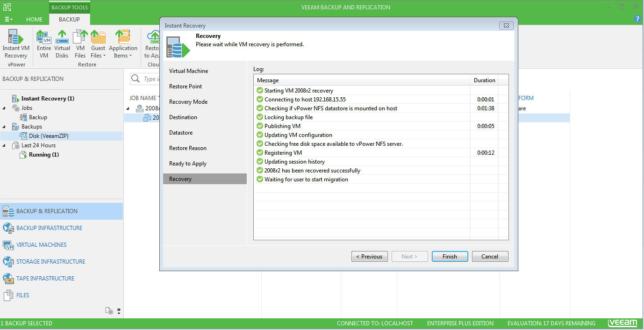Viewport: 644px width, 330px height.
Task: Open VIRTUAL MACHINES view
Action: click(x=61, y=245)
